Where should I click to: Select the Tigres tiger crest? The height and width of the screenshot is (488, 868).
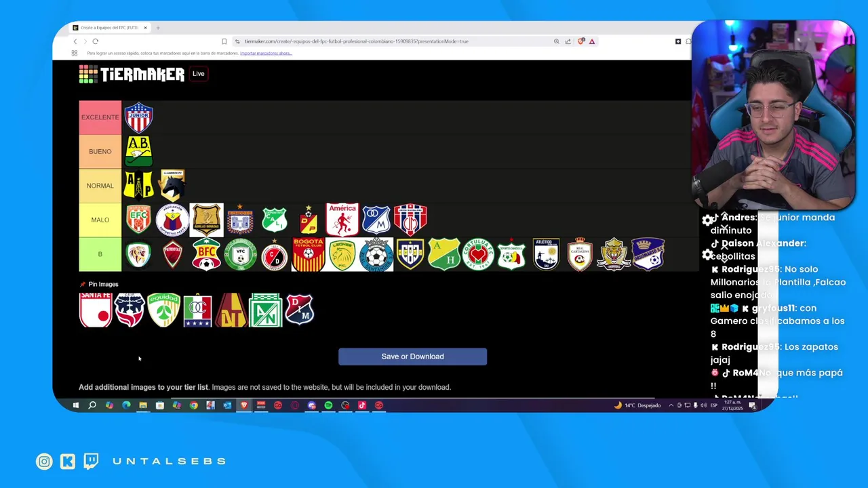(x=613, y=254)
